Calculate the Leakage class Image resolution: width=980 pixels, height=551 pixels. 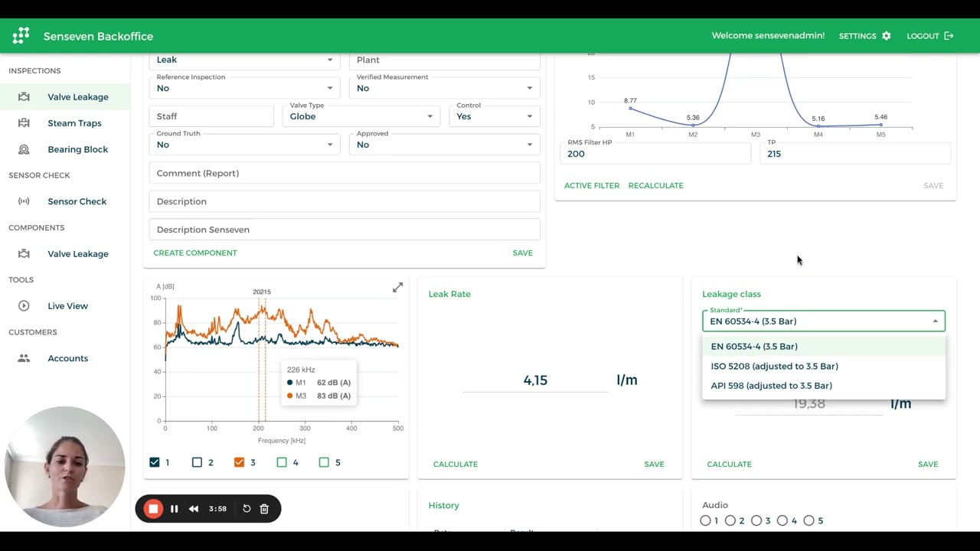click(x=729, y=464)
